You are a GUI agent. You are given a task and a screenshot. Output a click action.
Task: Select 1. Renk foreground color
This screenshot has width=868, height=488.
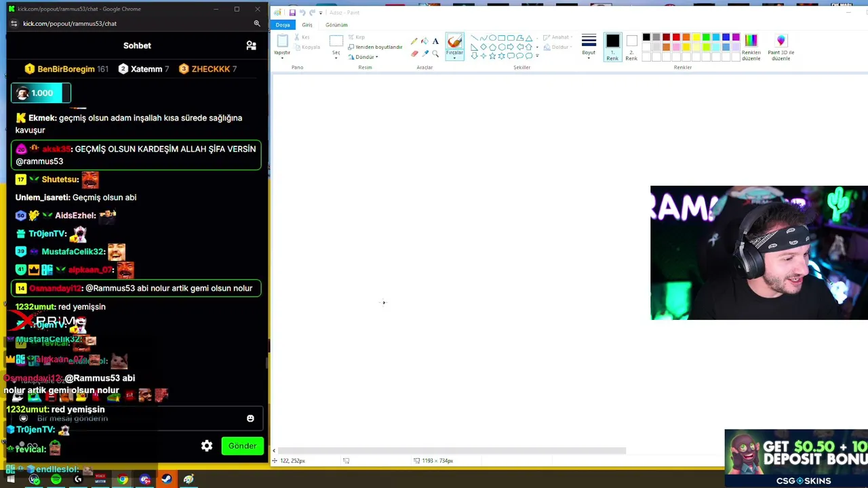click(x=612, y=47)
